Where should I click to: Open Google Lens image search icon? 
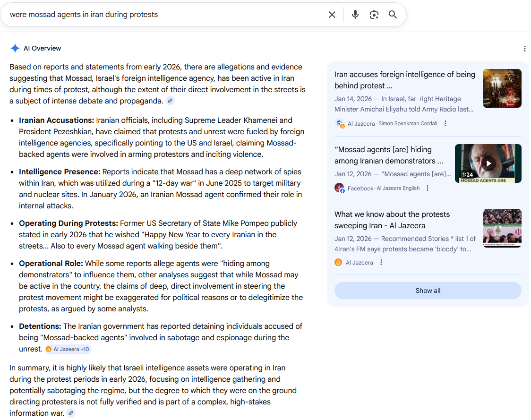(374, 15)
